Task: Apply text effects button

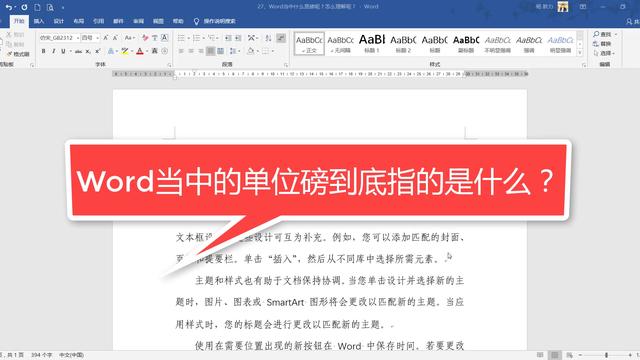Action: [111, 51]
